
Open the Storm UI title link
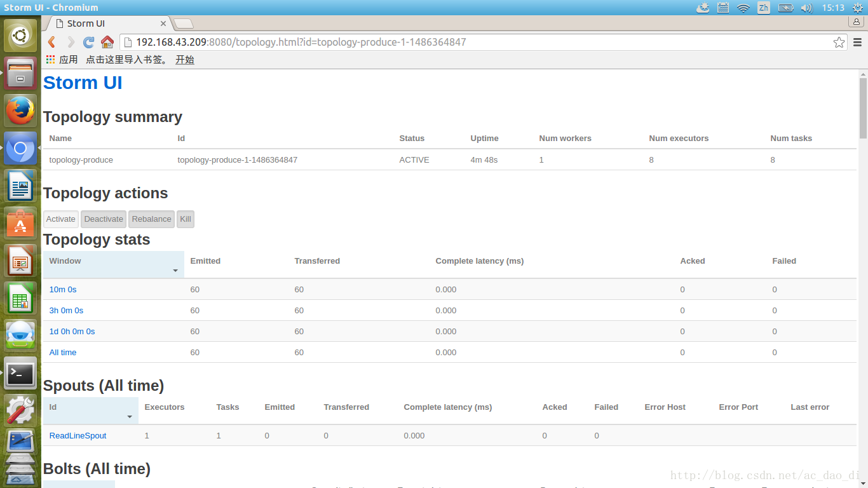point(83,83)
